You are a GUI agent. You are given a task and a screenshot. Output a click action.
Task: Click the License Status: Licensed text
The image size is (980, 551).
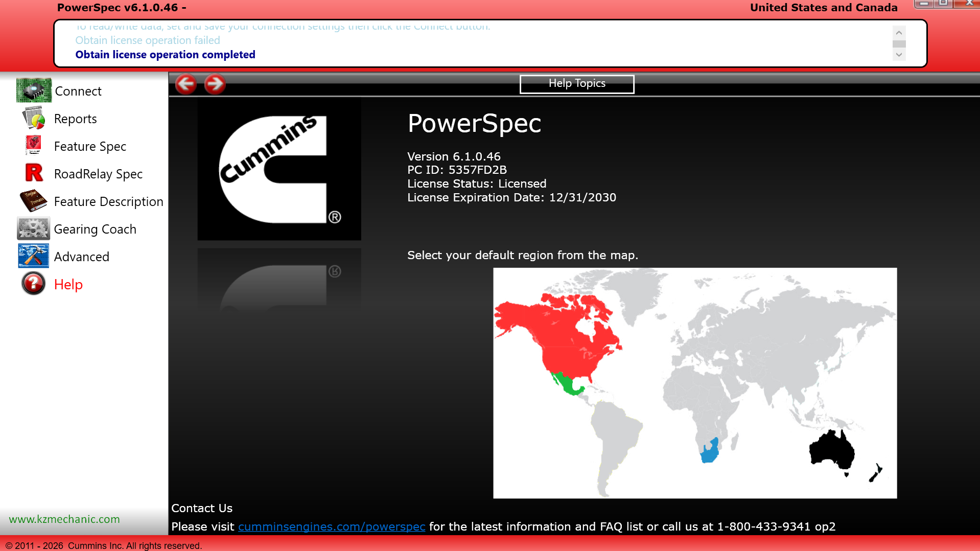tap(477, 183)
